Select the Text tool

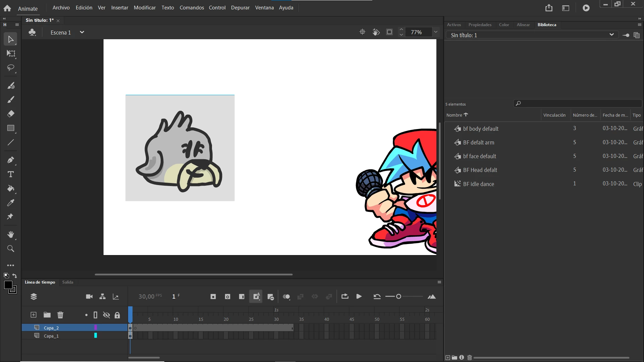pos(11,174)
